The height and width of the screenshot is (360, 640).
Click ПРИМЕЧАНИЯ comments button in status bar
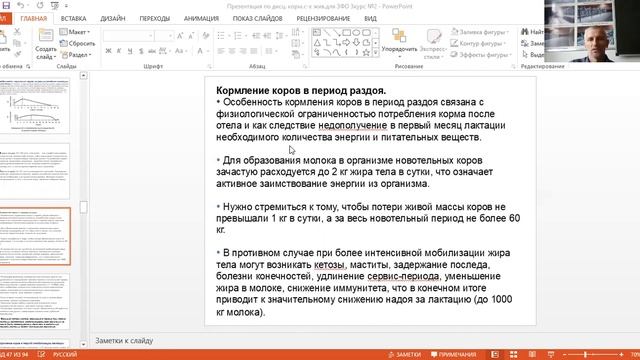click(453, 355)
